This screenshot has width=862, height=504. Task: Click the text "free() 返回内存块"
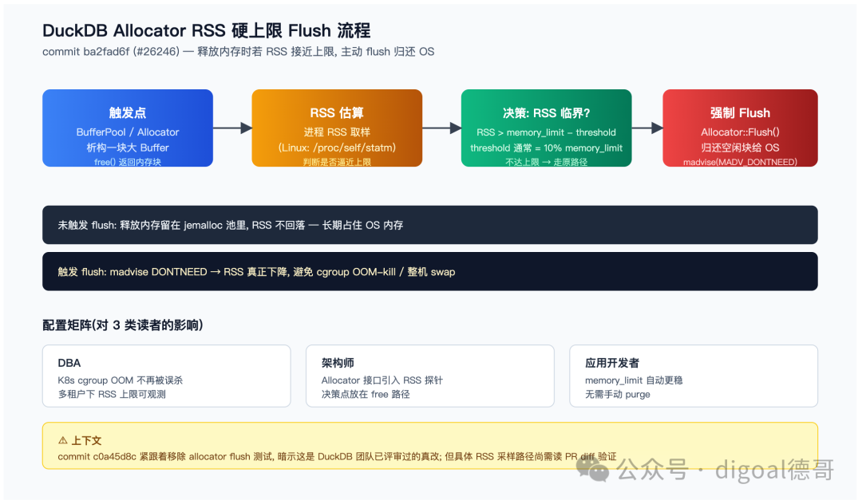(x=128, y=162)
